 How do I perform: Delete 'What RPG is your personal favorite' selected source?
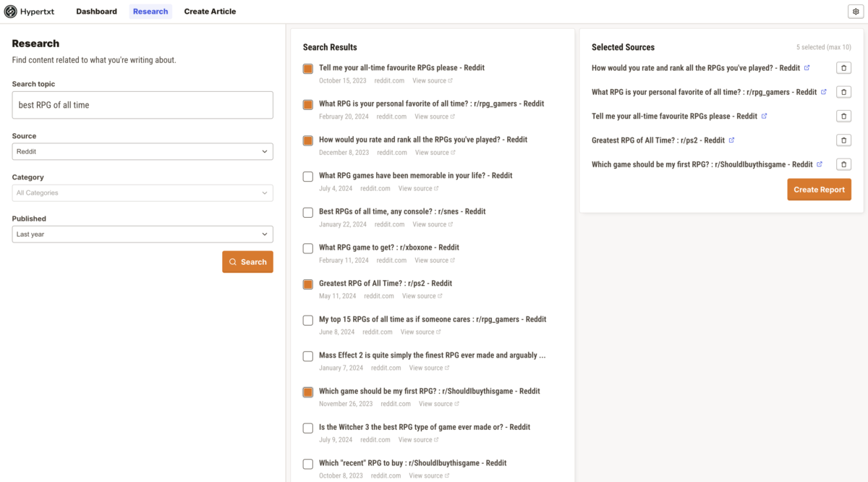pyautogui.click(x=843, y=92)
